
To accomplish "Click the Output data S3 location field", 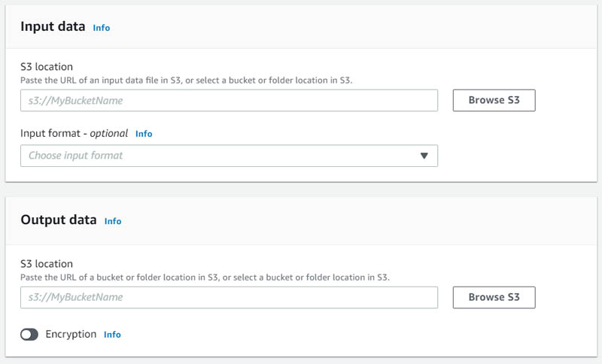I will 229,297.
